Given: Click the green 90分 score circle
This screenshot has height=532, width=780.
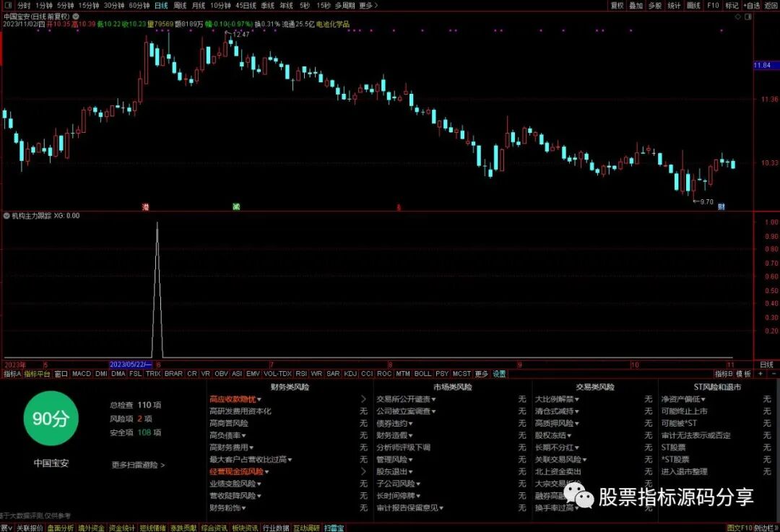Looking at the screenshot, I should (51, 418).
